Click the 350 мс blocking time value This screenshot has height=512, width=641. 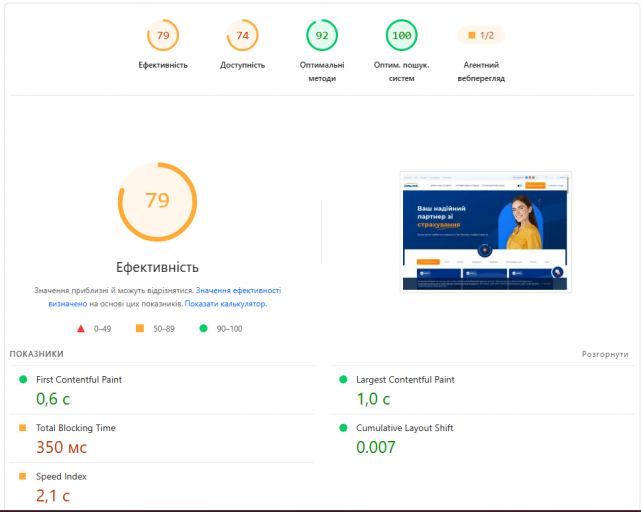61,447
